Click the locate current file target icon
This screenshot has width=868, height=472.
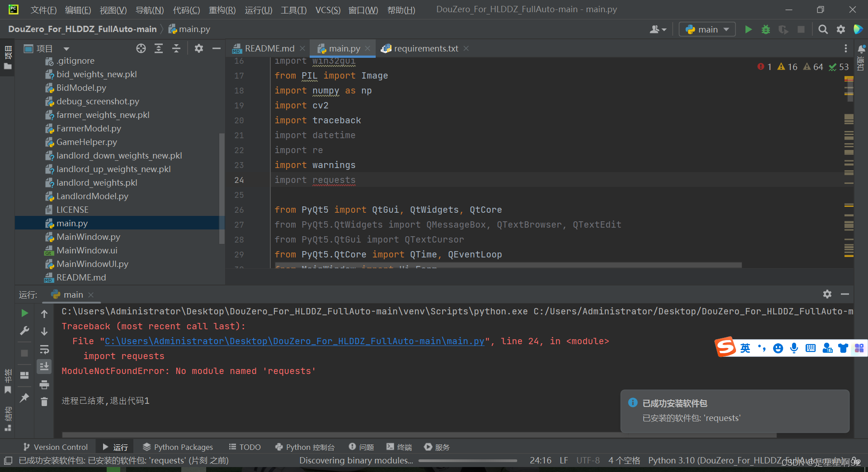[141, 48]
